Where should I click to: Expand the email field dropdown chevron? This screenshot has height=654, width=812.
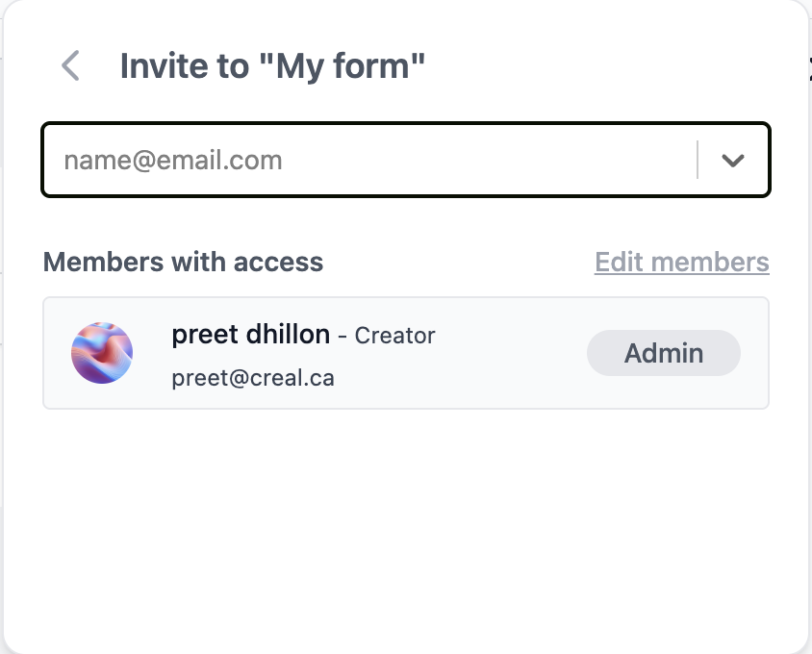click(733, 161)
